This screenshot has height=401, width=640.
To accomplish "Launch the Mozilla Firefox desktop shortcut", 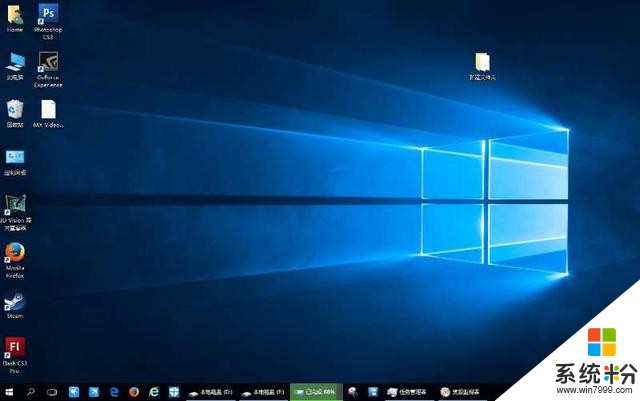I will pos(15,261).
